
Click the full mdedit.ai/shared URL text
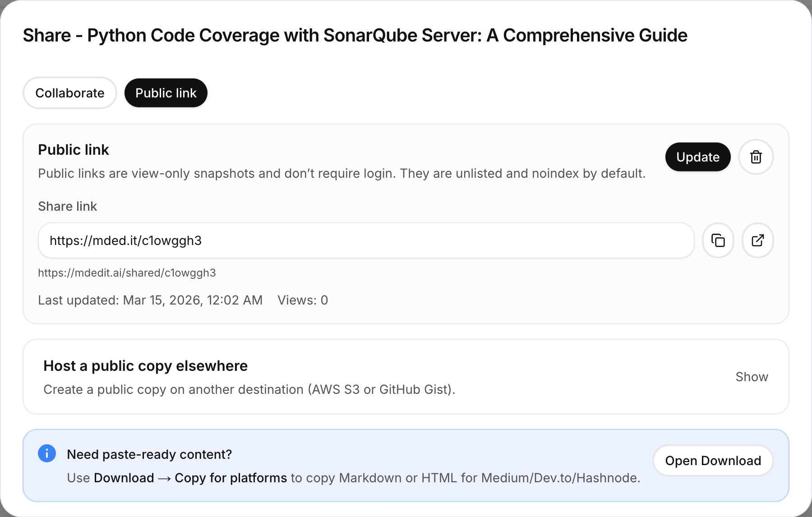click(127, 273)
